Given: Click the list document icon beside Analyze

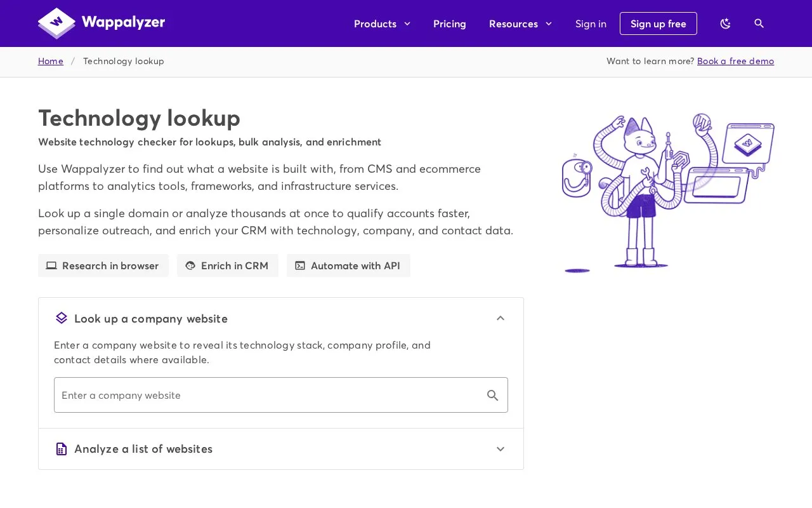Looking at the screenshot, I should coord(62,449).
